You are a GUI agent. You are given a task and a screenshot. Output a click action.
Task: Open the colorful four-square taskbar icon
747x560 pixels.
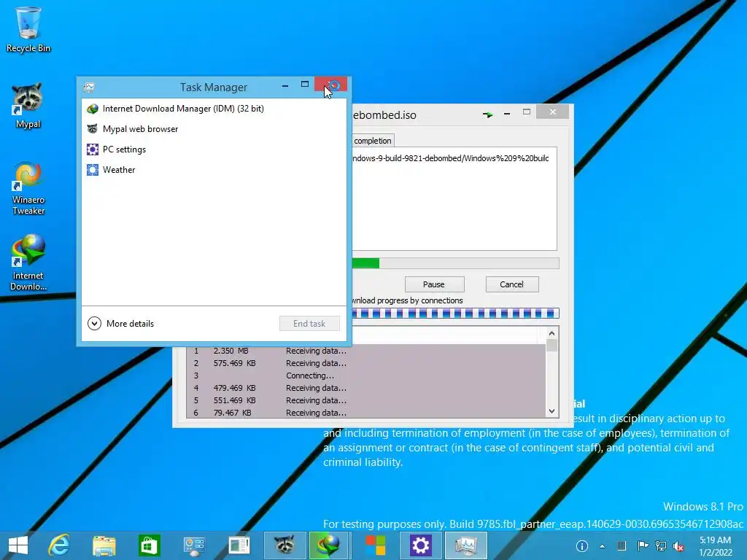(x=375, y=545)
